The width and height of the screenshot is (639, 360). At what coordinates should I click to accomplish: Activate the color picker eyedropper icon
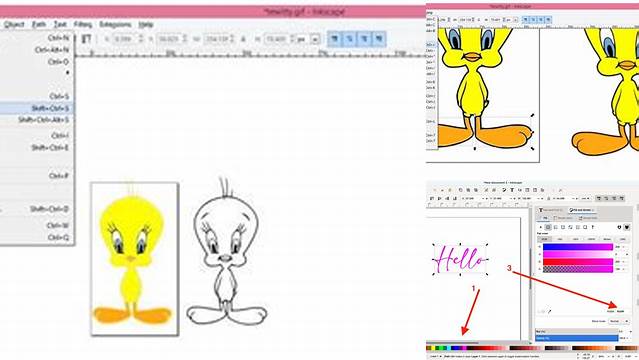[x=550, y=311]
